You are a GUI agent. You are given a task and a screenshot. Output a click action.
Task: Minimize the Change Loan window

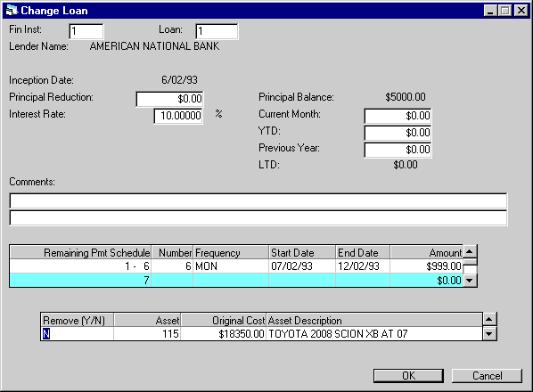click(490, 11)
